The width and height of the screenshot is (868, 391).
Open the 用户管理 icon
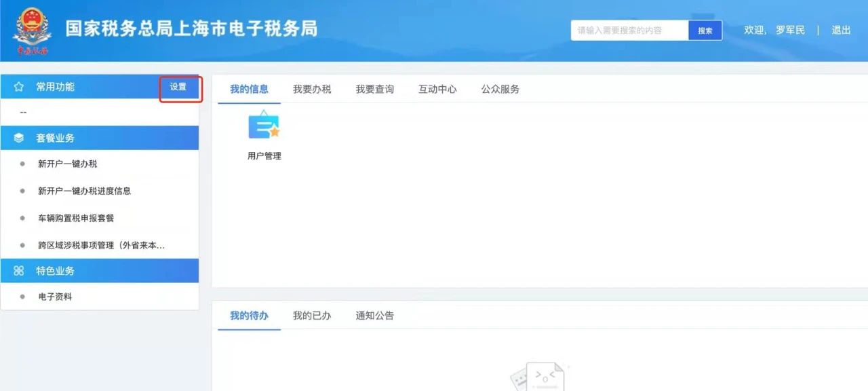coord(264,125)
